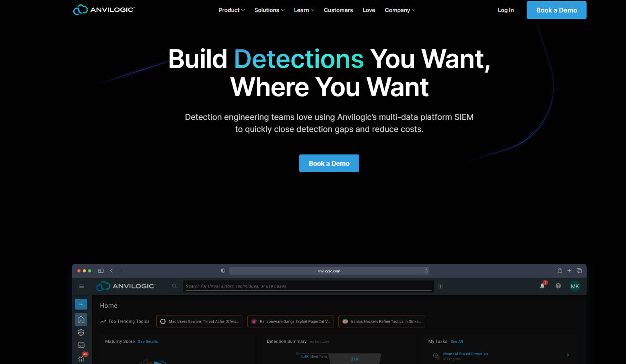626x364 pixels.
Task: Go to the Customers page
Action: (338, 10)
